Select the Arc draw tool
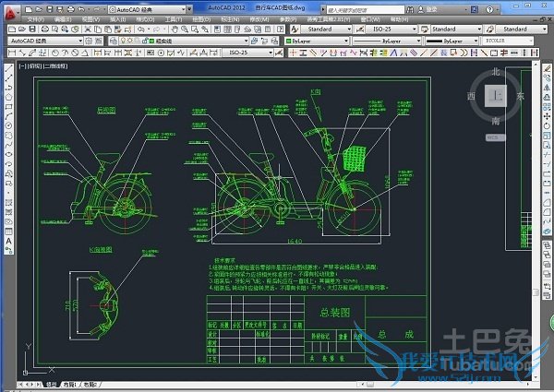The height and width of the screenshot is (392, 554). coord(9,115)
